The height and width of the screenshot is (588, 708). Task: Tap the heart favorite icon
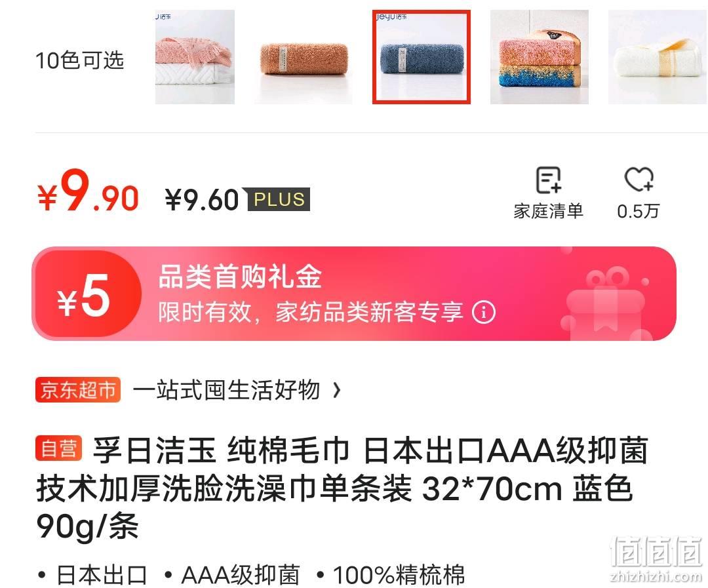point(639,180)
